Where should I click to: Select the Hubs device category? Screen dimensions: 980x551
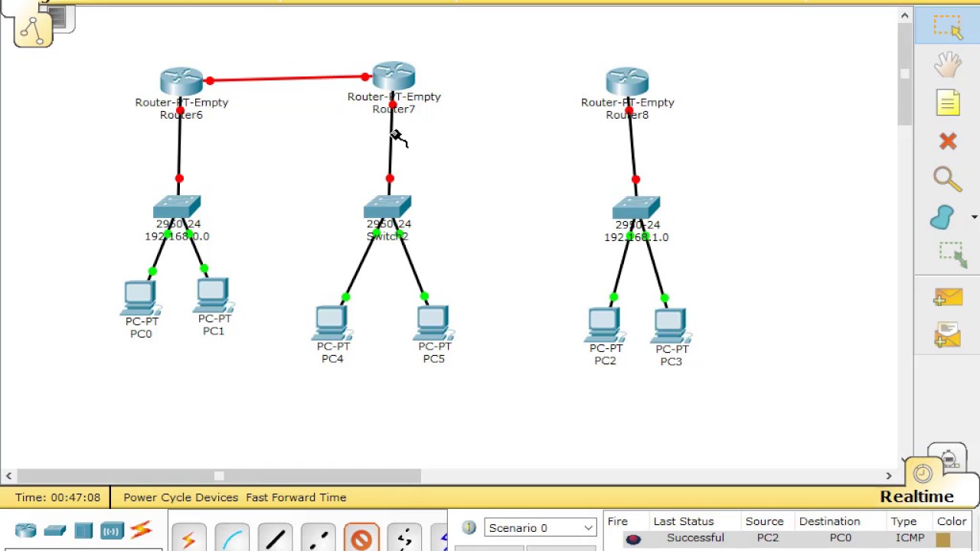point(83,530)
